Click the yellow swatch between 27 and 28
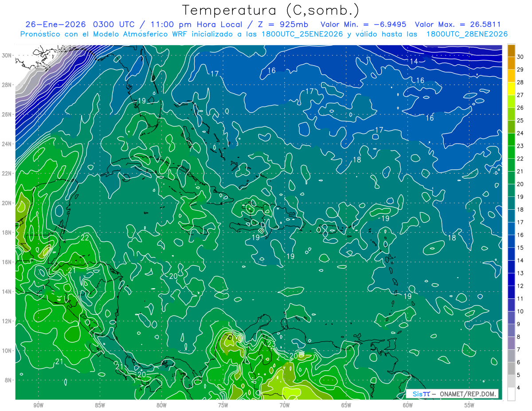The height and width of the screenshot is (411, 532). 511,89
